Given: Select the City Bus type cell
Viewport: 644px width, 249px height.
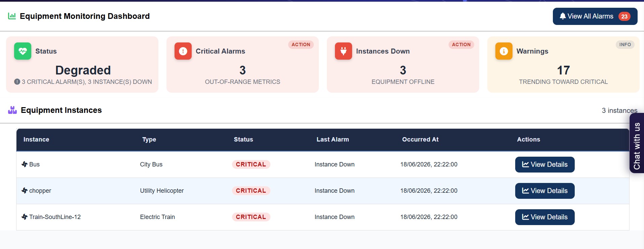Looking at the screenshot, I should click(x=151, y=164).
